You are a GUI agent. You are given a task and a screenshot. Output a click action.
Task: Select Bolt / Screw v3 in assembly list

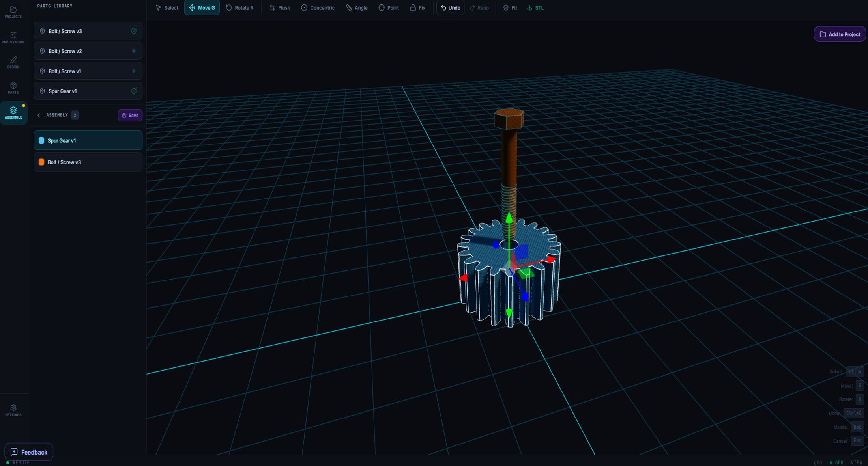(x=88, y=162)
